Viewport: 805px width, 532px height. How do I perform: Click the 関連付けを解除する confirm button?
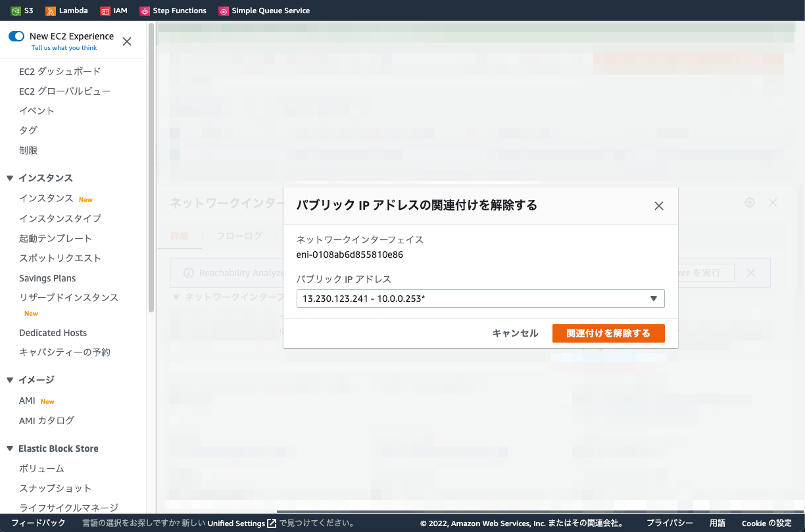[x=608, y=333]
